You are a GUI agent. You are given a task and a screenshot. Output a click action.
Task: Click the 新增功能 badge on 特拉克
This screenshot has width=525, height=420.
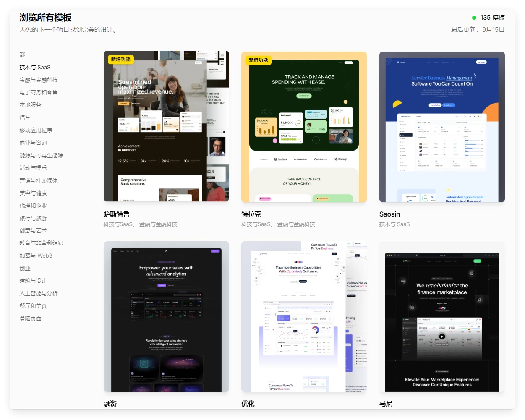pos(258,60)
